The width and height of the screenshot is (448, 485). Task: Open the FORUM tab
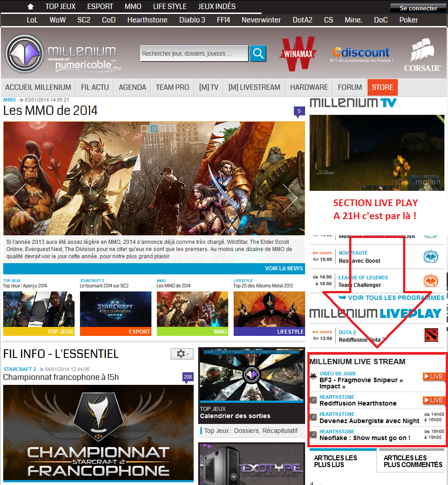[350, 87]
